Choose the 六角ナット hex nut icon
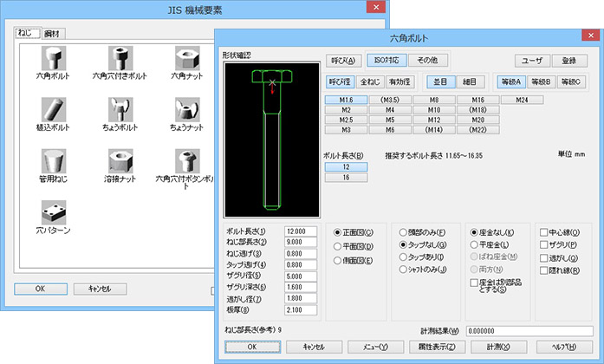 pyautogui.click(x=185, y=59)
